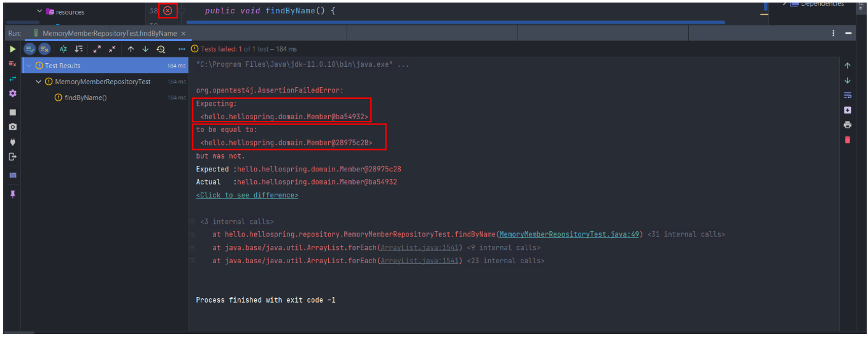The height and width of the screenshot is (339, 868).
Task: Expand all test tree nodes
Action: click(x=97, y=49)
